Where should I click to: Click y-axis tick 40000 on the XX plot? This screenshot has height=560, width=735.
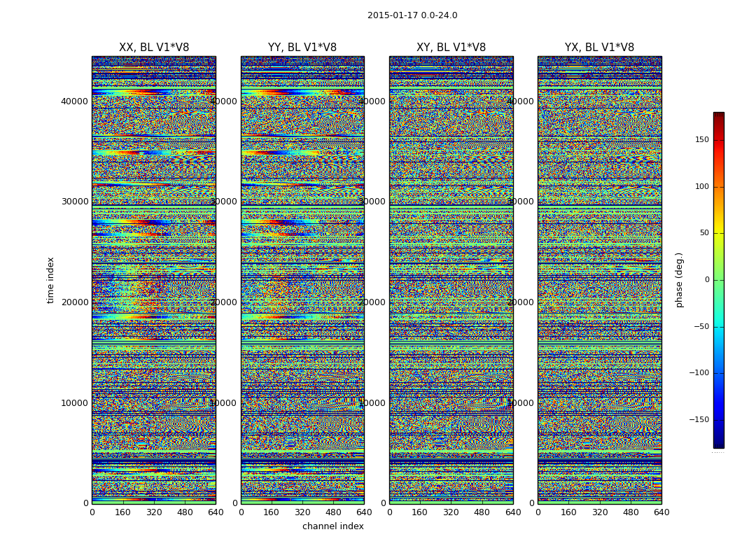tap(74, 101)
